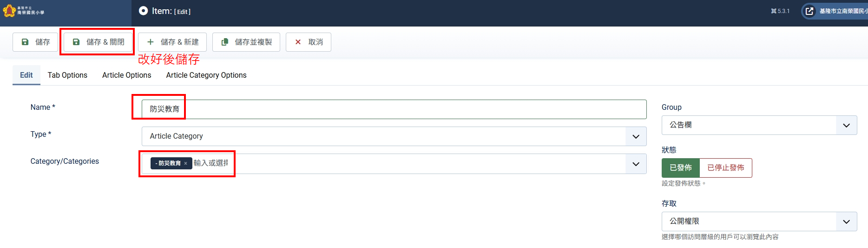
Task: Click the Name field containing 防災教育
Action: click(x=394, y=109)
